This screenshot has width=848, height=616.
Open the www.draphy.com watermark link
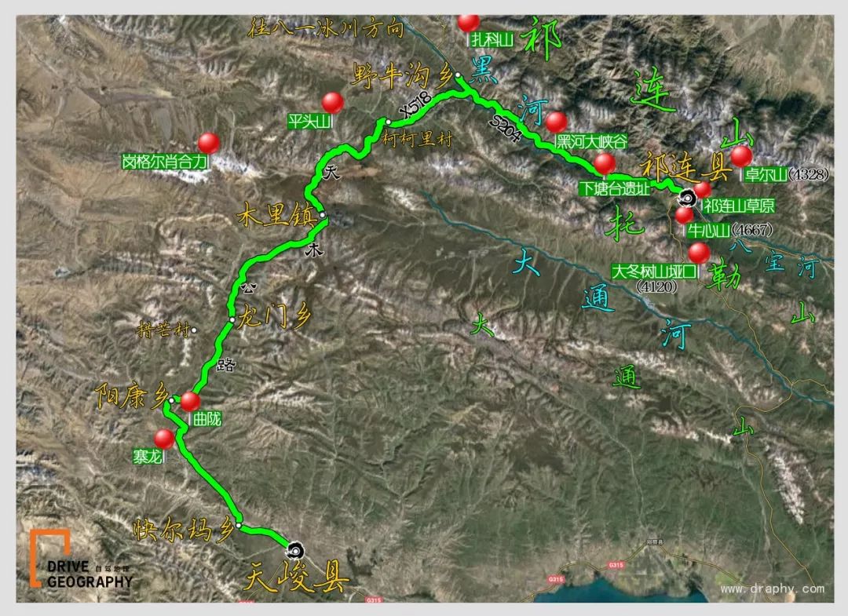coord(773,589)
